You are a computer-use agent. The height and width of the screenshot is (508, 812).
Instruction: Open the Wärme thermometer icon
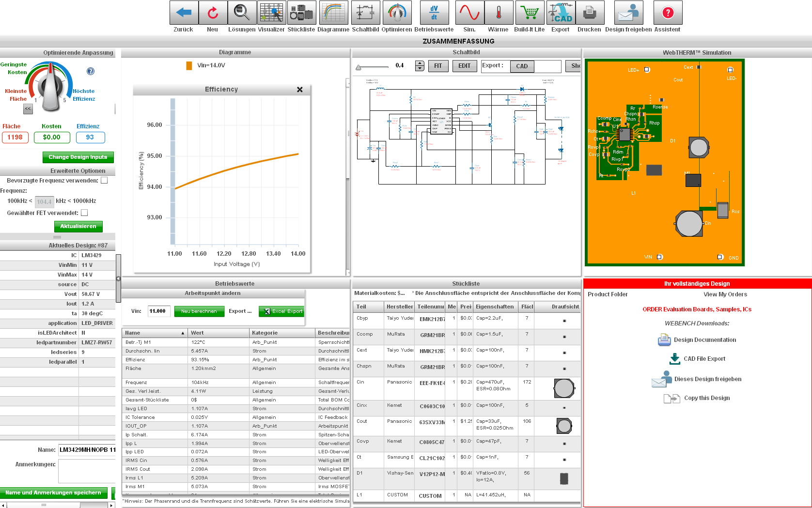click(499, 13)
